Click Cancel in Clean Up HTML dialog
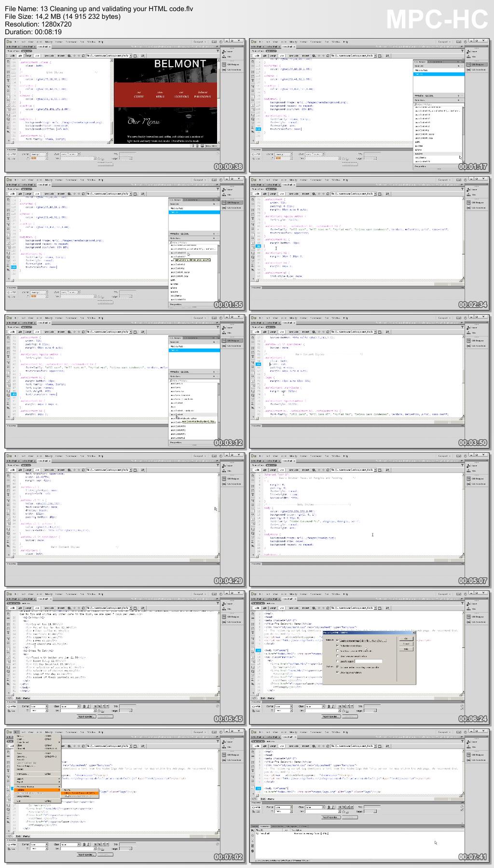The width and height of the screenshot is (494, 868). click(x=406, y=644)
